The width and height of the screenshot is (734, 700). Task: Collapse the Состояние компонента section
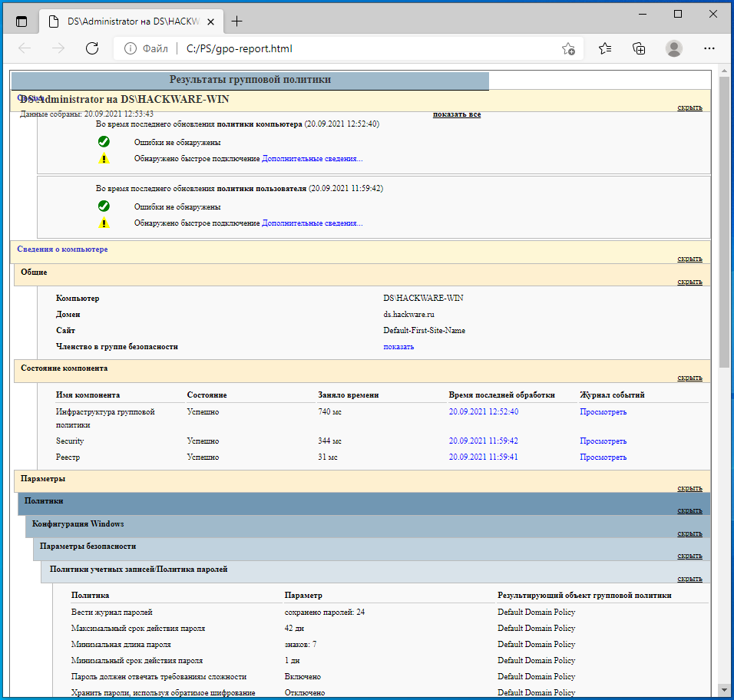point(689,378)
